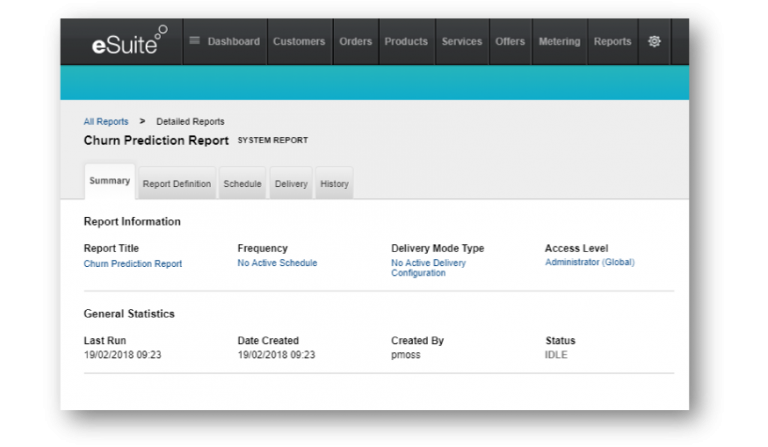Open the Orders section
Screen dimensions: 768x447
[x=355, y=41]
